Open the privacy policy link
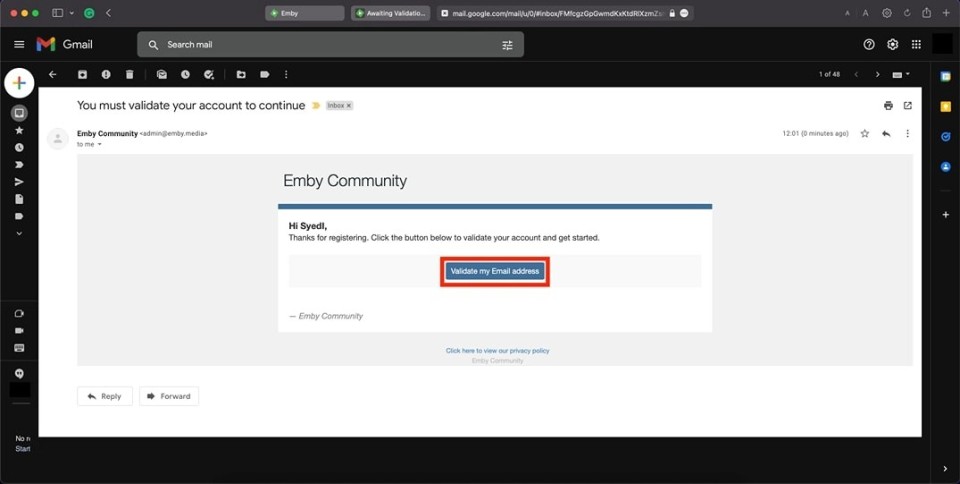The height and width of the screenshot is (484, 960). pos(497,351)
